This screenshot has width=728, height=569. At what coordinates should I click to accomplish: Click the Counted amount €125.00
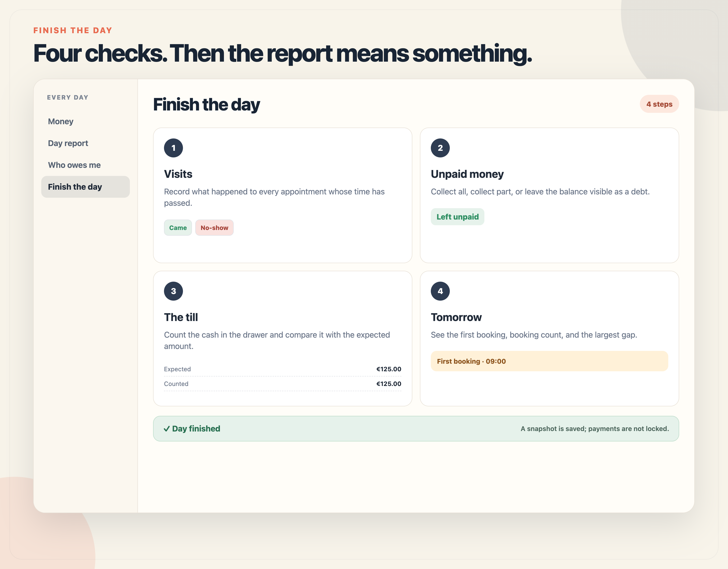coord(389,384)
